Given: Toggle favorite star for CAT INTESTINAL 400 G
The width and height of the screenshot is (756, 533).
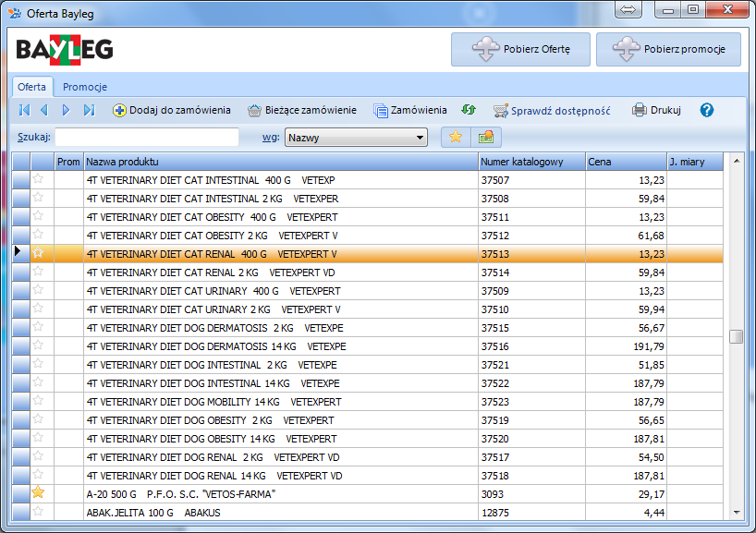Looking at the screenshot, I should click(x=38, y=179).
